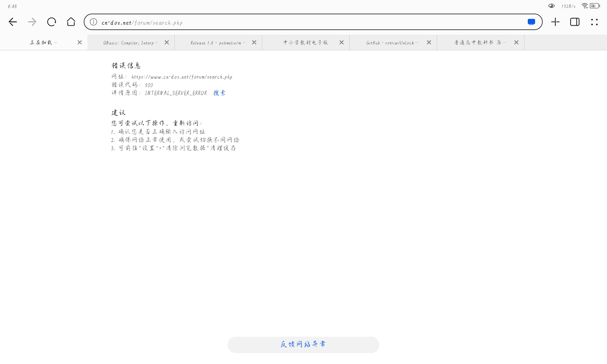Click the 反馈网站异常 button
Screen dimensions: 607x364
[x=303, y=345]
